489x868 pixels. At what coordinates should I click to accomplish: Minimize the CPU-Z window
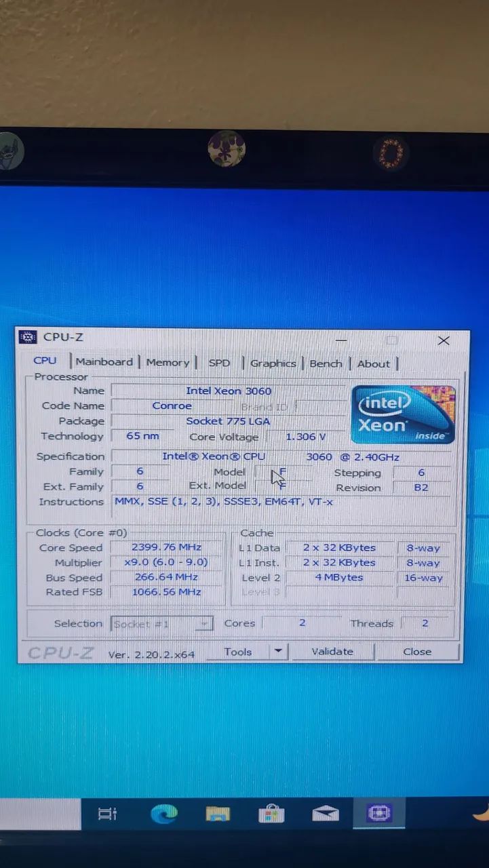pos(341,340)
